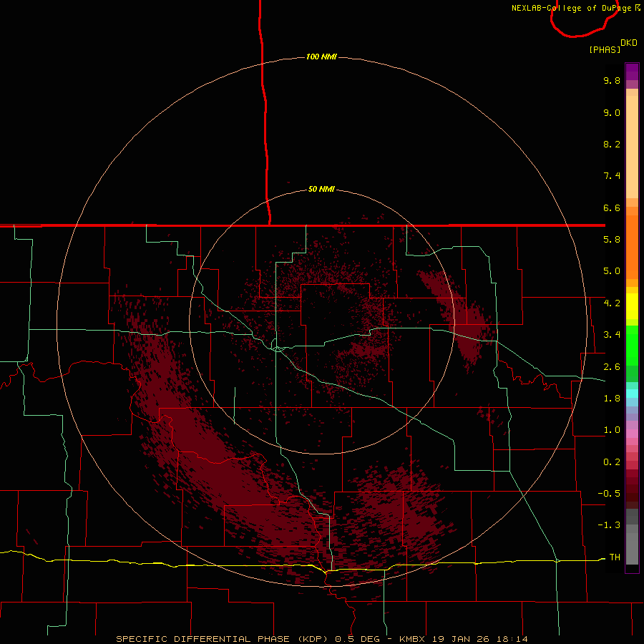This screenshot has width=644, height=644.
Task: Click the 2.6 value on the color scale
Action: click(x=612, y=367)
